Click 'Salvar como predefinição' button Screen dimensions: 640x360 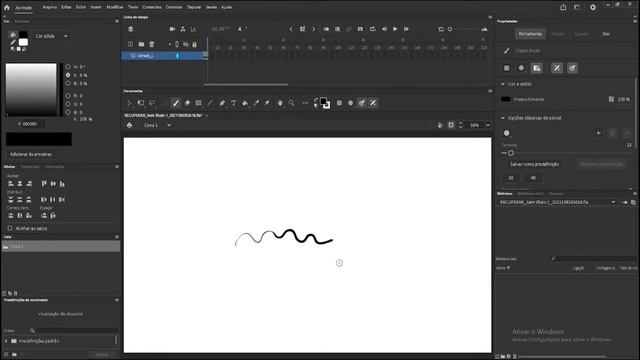(535, 164)
